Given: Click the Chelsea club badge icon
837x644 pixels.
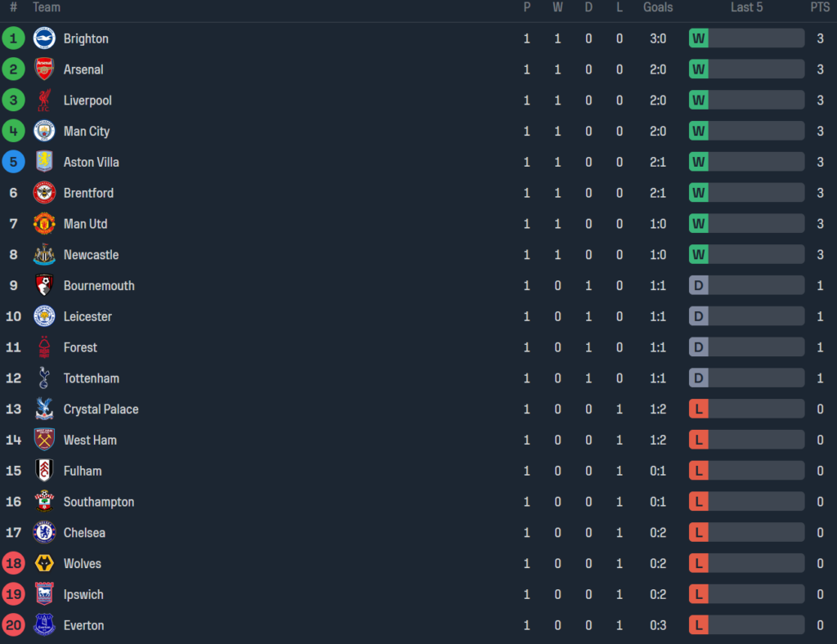Looking at the screenshot, I should point(44,533).
